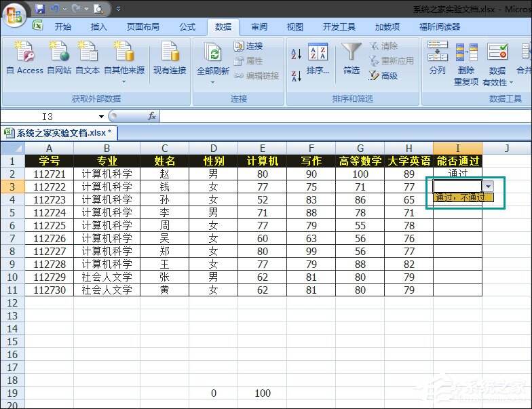Viewport: 532px width, 409px height.
Task: Switch to the 视图 View tab
Action: point(294,27)
